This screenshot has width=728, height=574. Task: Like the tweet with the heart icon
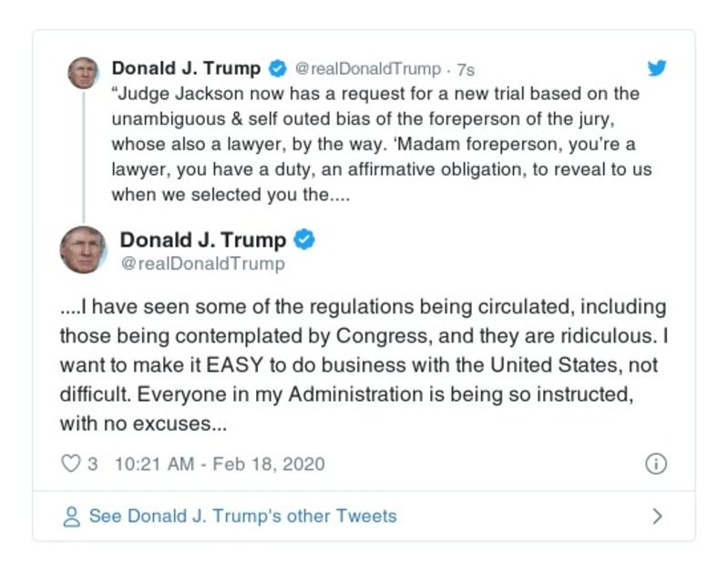(71, 464)
